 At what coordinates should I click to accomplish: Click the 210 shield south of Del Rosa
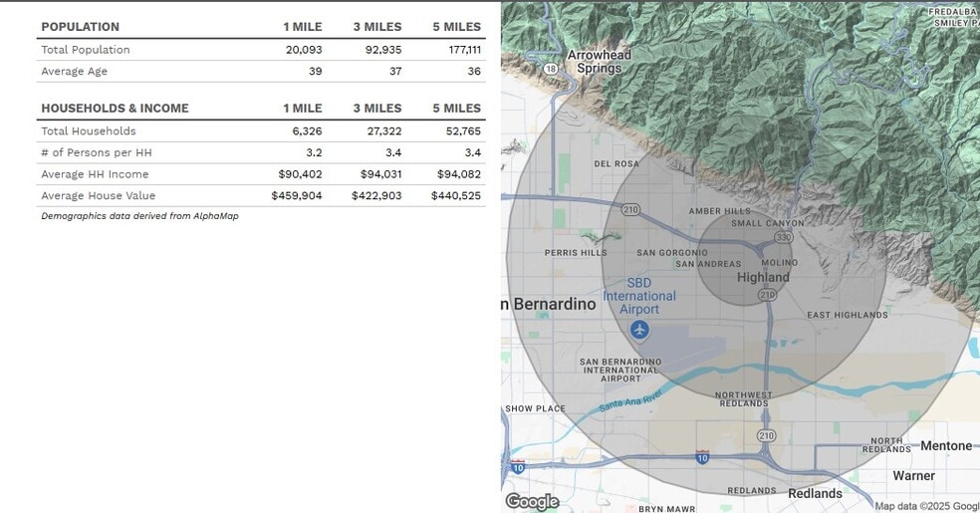(630, 209)
